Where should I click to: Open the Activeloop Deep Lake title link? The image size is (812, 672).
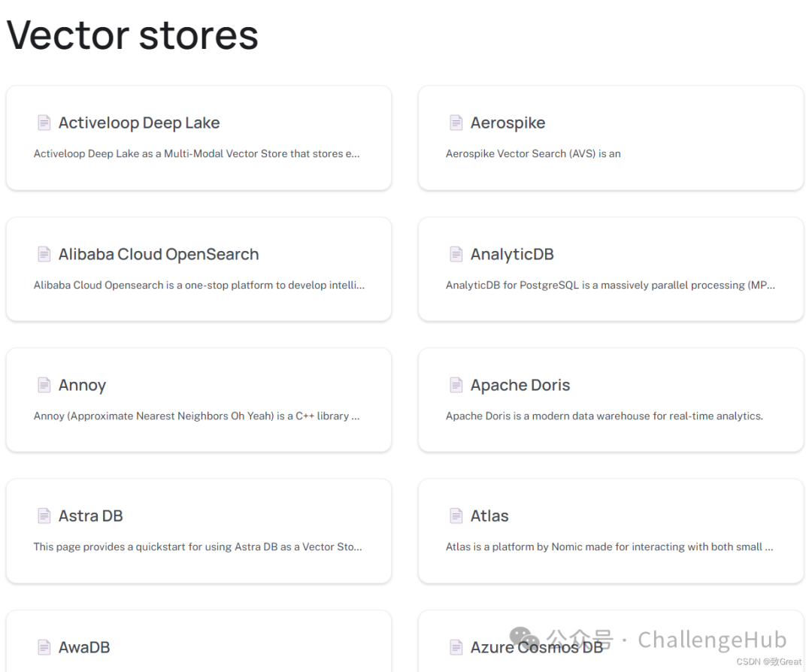coord(139,123)
